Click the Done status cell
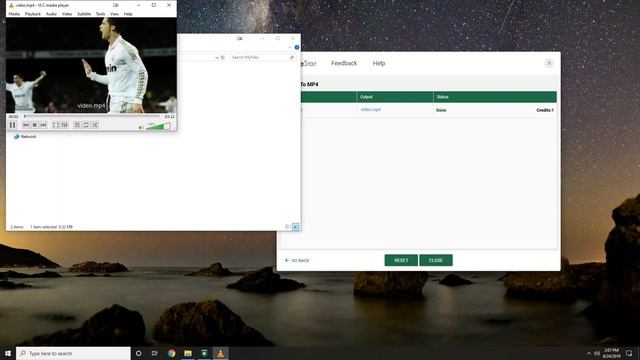Image resolution: width=640 pixels, height=360 pixels. [x=441, y=110]
